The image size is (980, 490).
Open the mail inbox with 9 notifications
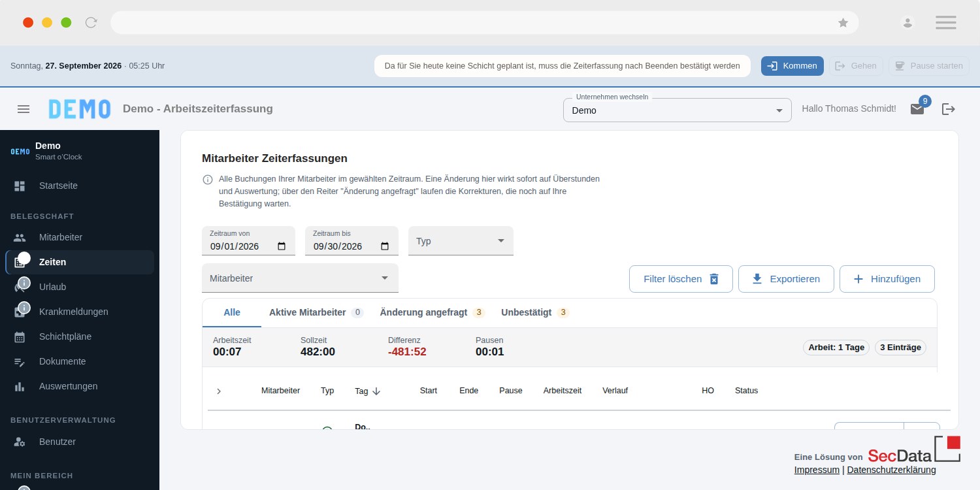[x=917, y=109]
